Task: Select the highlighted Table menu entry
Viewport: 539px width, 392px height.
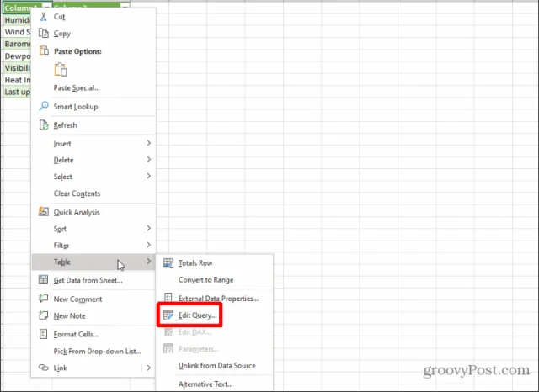Action: pos(93,262)
